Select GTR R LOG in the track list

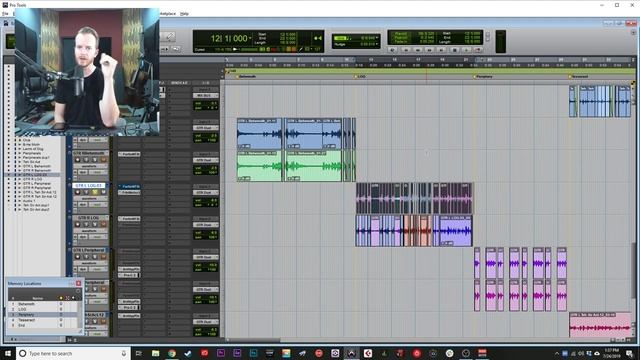click(x=33, y=179)
